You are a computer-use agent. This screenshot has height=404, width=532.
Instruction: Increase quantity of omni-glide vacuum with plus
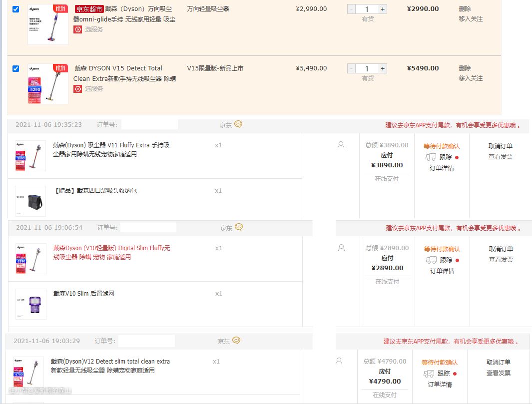[383, 9]
